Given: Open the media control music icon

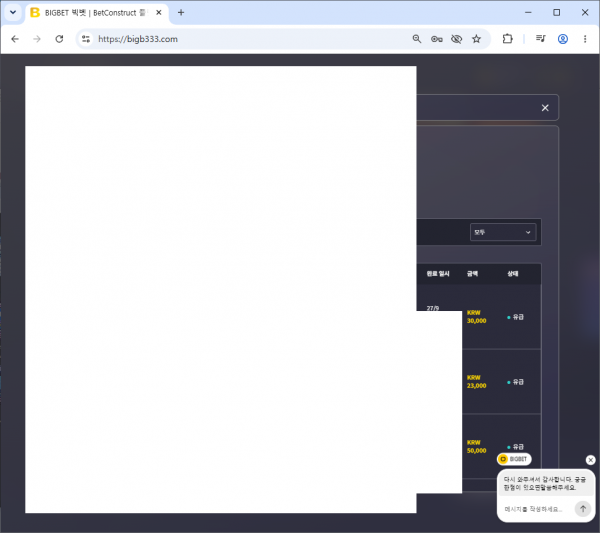Looking at the screenshot, I should pos(541,39).
